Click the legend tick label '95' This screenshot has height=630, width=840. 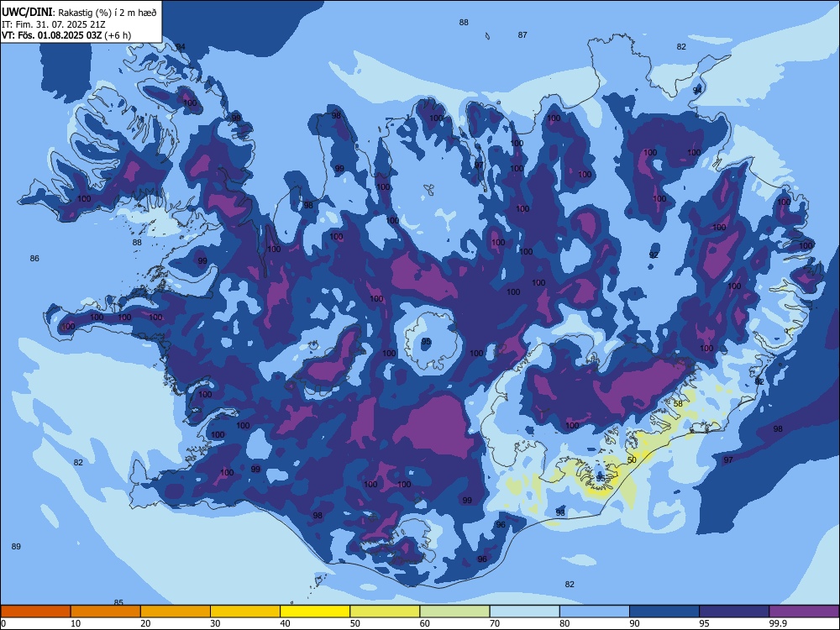[x=705, y=623]
